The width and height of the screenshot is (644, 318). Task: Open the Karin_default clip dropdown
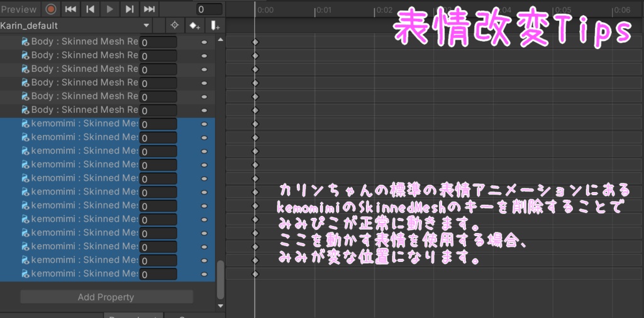click(75, 26)
